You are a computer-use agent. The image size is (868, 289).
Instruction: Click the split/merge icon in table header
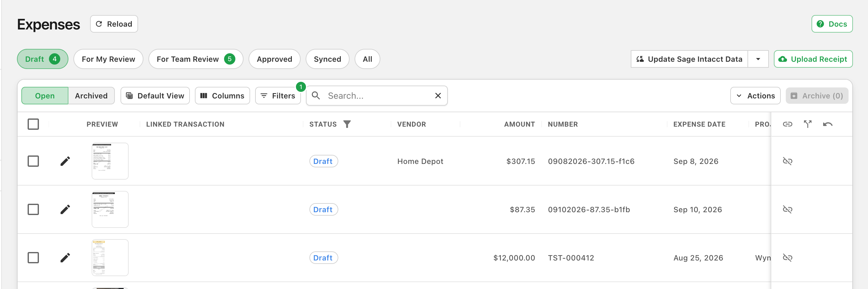(807, 124)
